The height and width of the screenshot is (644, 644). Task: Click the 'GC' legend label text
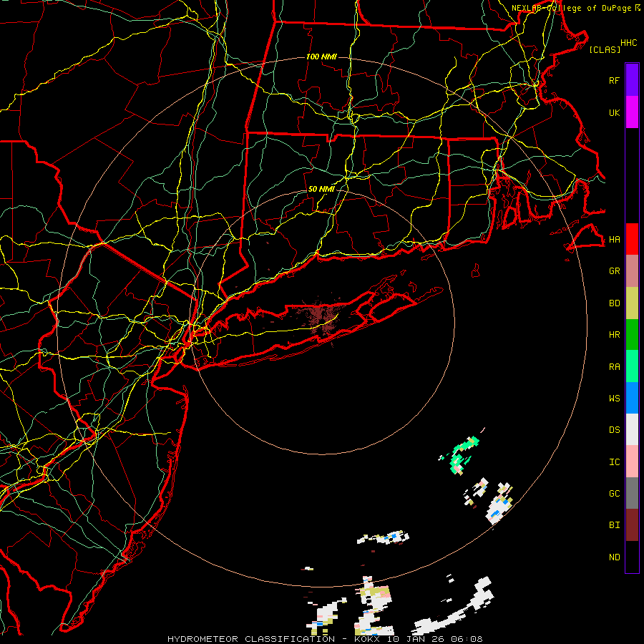[614, 494]
